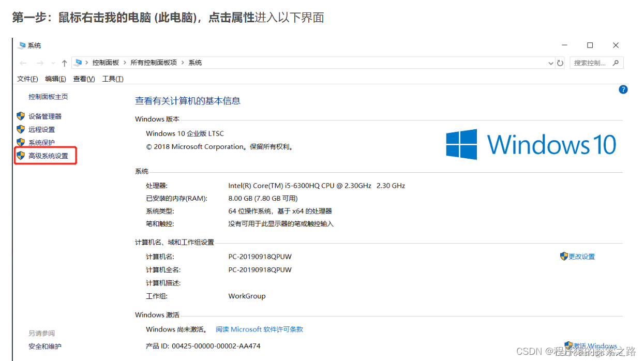Select the WorkGroup value
The height and width of the screenshot is (361, 644).
click(247, 296)
